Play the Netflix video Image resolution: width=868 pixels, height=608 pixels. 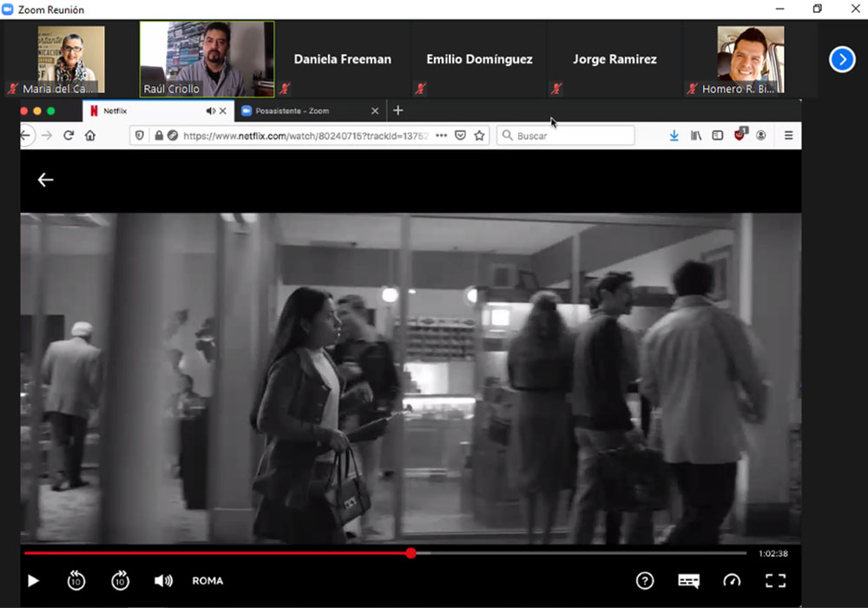pos(33,580)
